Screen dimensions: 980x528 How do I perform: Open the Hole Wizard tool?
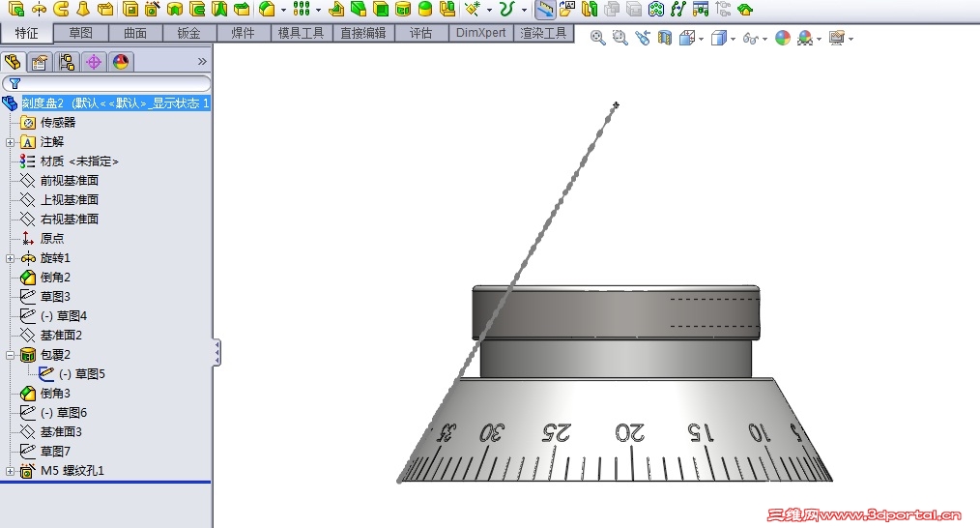coord(152,9)
